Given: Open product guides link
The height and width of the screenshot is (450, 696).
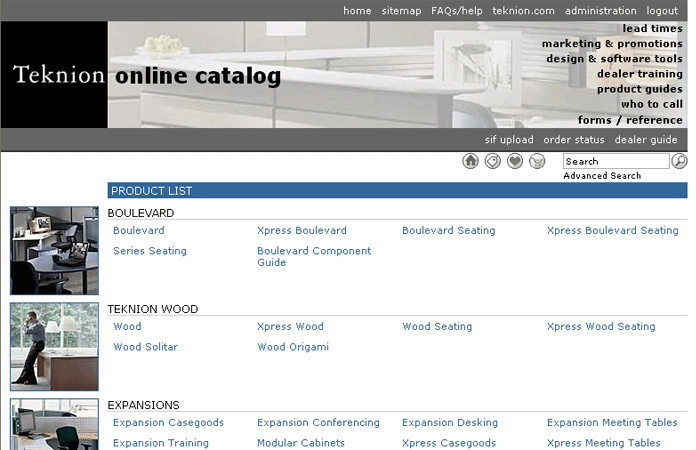Looking at the screenshot, I should pyautogui.click(x=640, y=89).
